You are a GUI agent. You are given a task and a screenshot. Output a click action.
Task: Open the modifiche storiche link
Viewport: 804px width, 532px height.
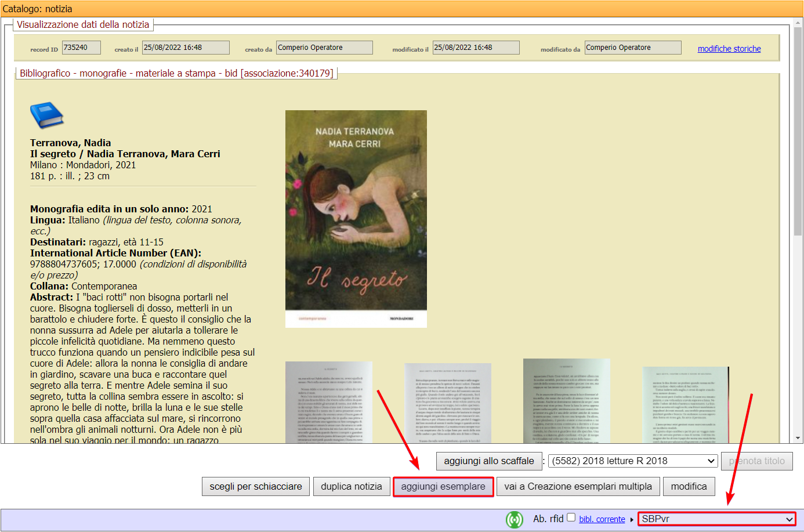pyautogui.click(x=729, y=49)
